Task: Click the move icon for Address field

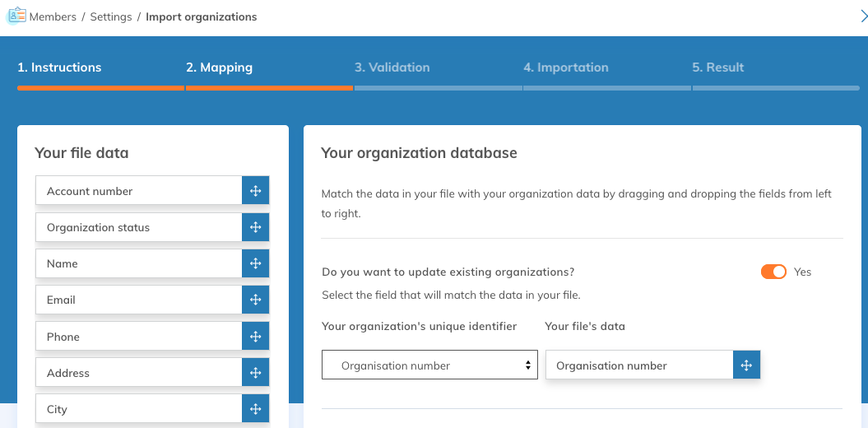Action: (255, 373)
